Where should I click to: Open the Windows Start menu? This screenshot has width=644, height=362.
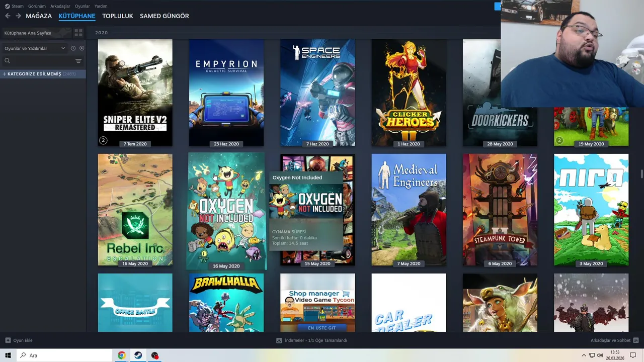tap(8, 355)
